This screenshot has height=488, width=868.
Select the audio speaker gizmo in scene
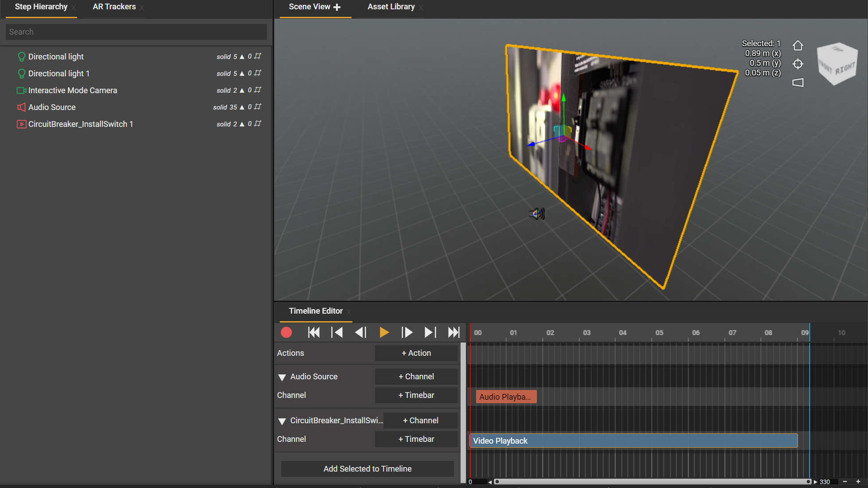click(x=537, y=214)
